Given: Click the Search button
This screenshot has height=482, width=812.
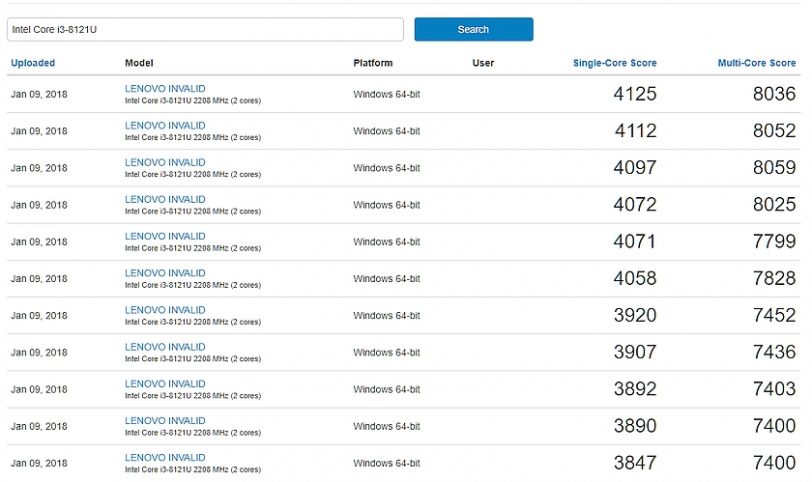Looking at the screenshot, I should pos(473,30).
